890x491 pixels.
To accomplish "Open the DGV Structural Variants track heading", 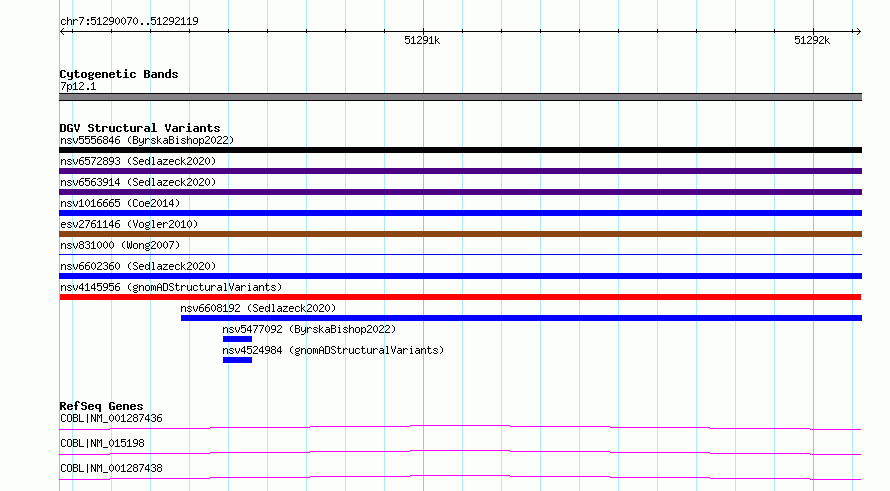I will pyautogui.click(x=140, y=128).
